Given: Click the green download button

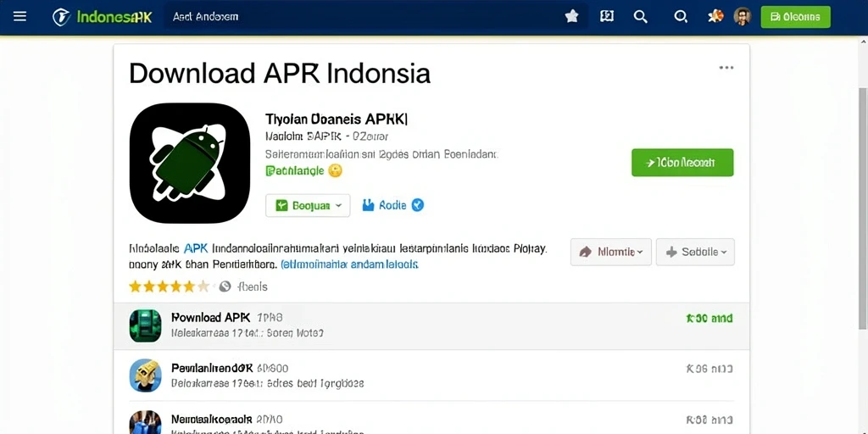Looking at the screenshot, I should [682, 163].
